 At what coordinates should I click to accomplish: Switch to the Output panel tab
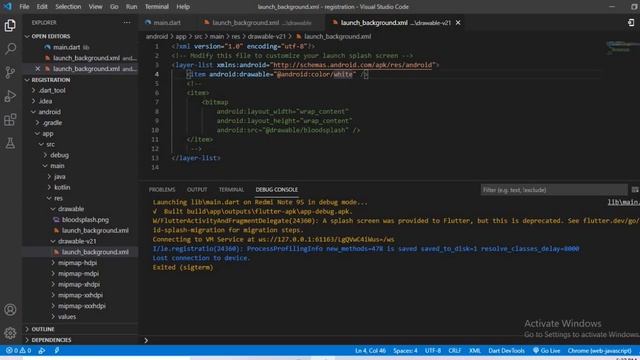click(x=197, y=190)
